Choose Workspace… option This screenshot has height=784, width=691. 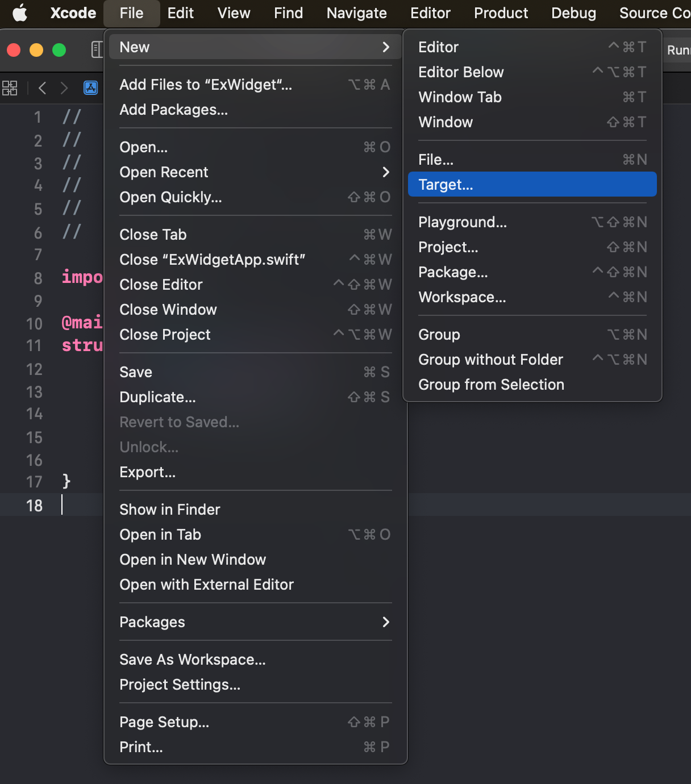[x=532, y=297]
